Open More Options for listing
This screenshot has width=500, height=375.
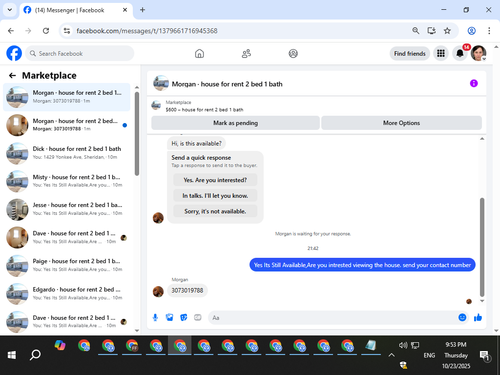click(401, 123)
